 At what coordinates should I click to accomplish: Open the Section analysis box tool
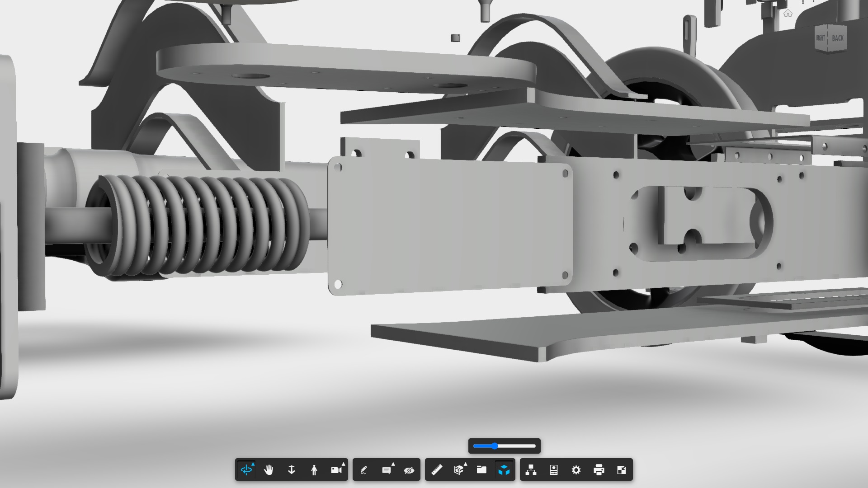coord(459,470)
